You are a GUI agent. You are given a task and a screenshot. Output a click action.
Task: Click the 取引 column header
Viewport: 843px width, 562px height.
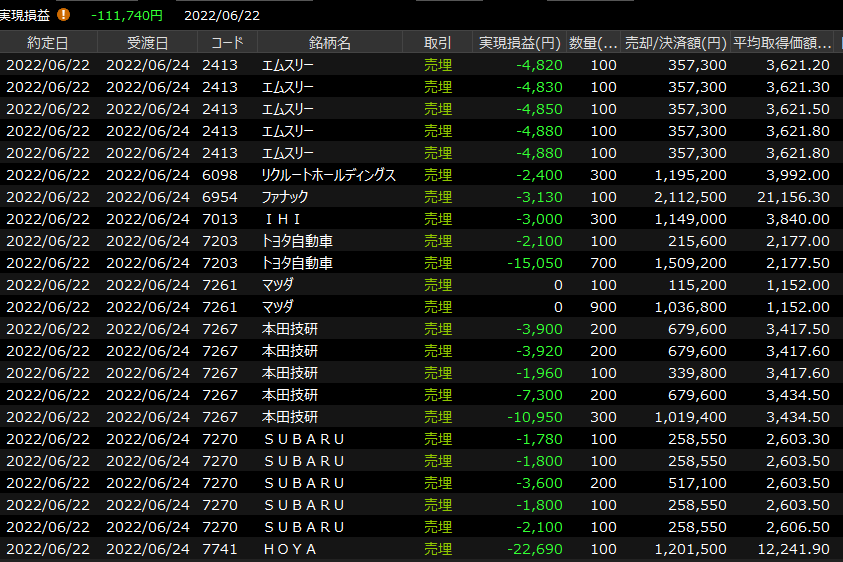[x=437, y=43]
